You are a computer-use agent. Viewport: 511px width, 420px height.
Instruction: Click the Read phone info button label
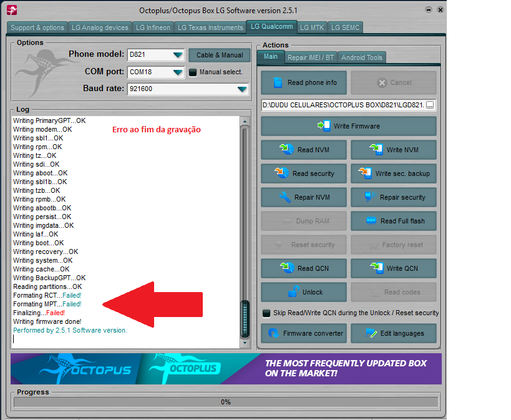(312, 82)
